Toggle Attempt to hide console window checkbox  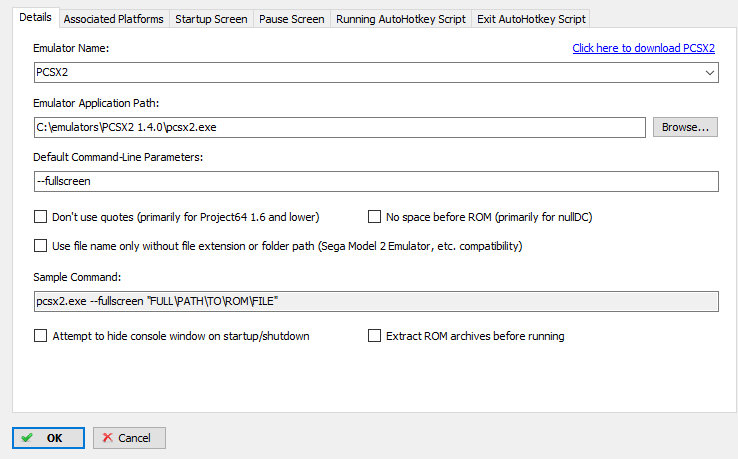click(40, 336)
